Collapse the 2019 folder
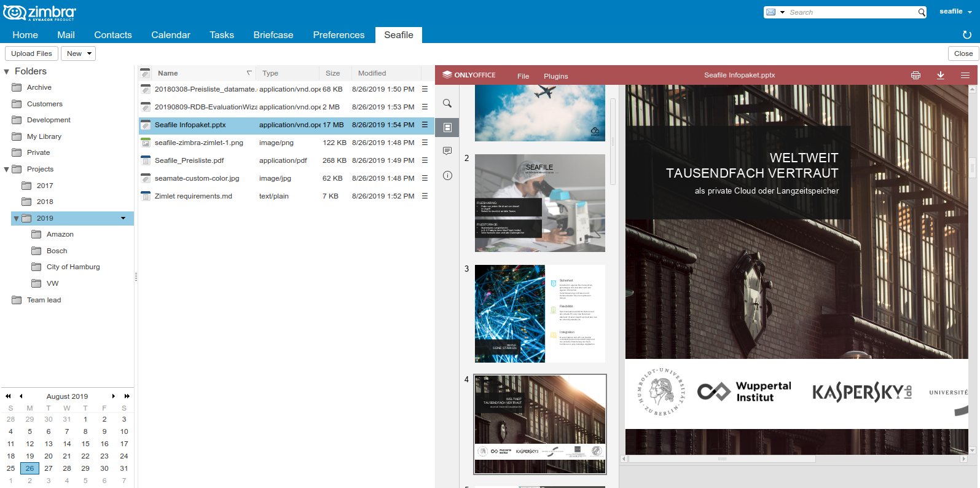Image resolution: width=980 pixels, height=488 pixels. tap(17, 218)
